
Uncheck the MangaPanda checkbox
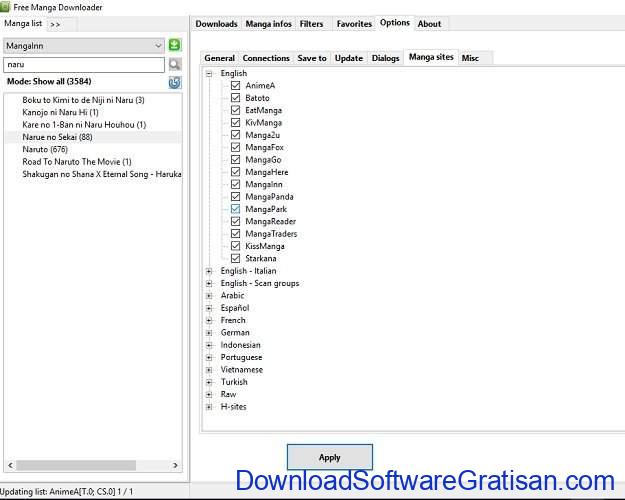[236, 197]
